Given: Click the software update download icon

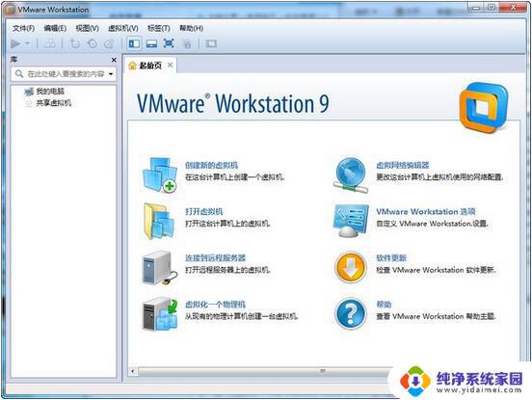Looking at the screenshot, I should pyautogui.click(x=351, y=267).
